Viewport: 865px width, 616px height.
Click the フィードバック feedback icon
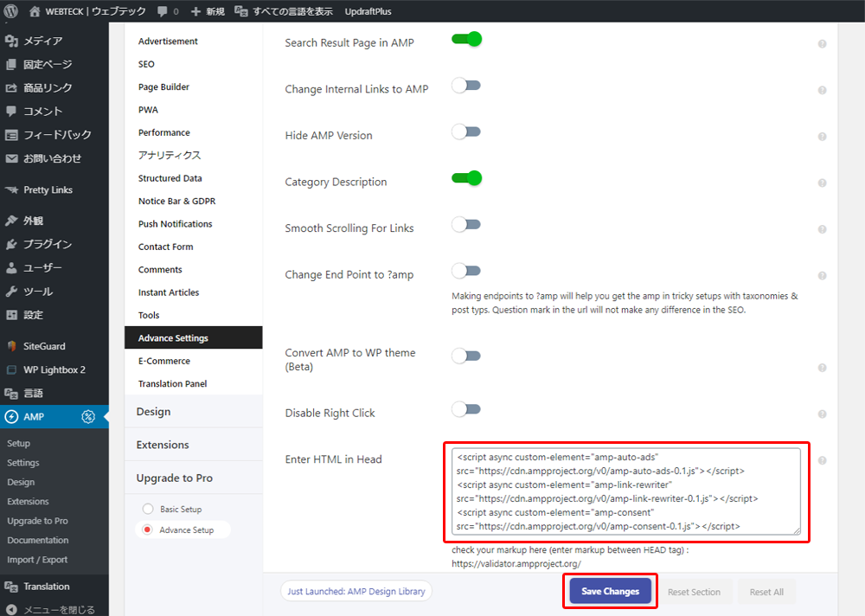point(11,135)
